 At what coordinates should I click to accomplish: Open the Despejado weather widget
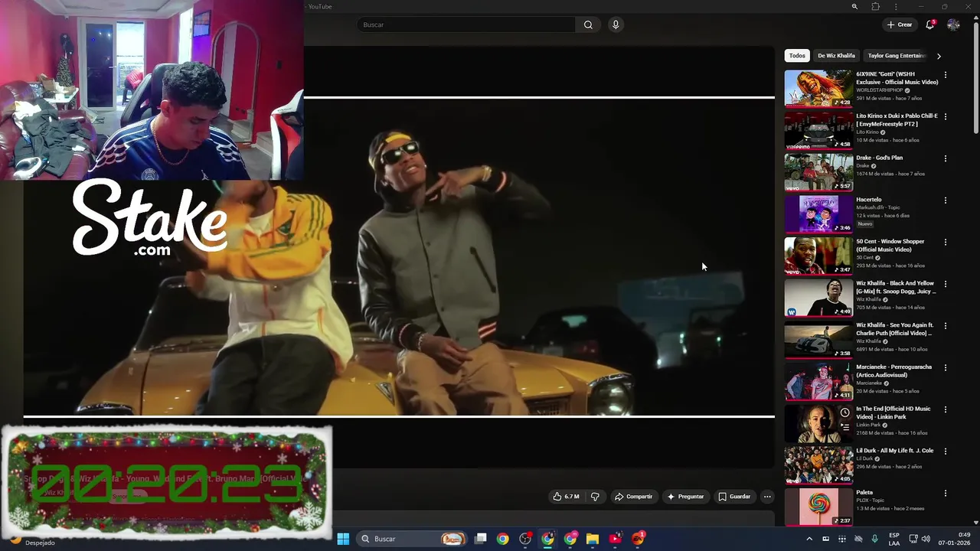click(33, 541)
